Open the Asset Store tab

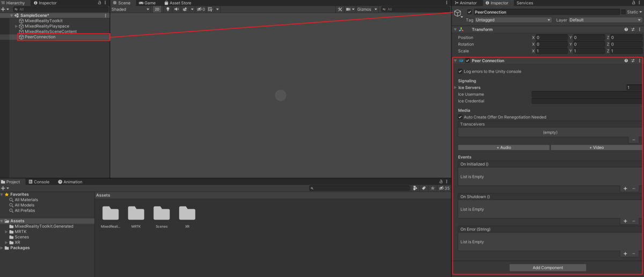point(177,3)
